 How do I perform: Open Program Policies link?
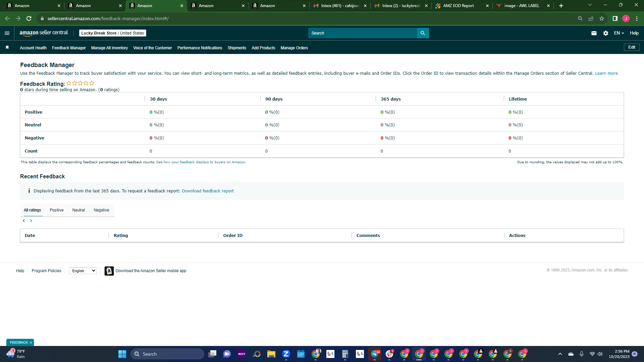click(x=46, y=271)
